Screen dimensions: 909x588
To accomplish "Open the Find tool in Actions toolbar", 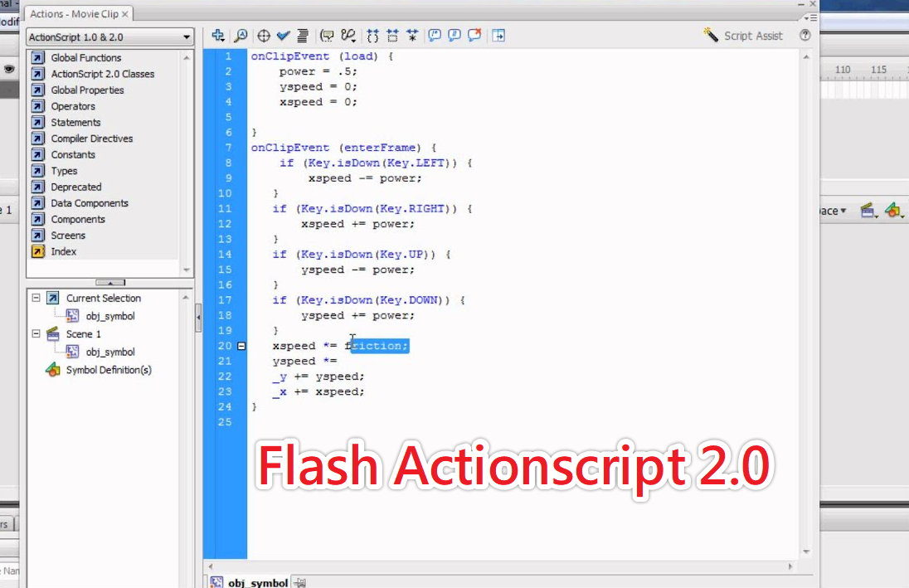I will tap(240, 36).
